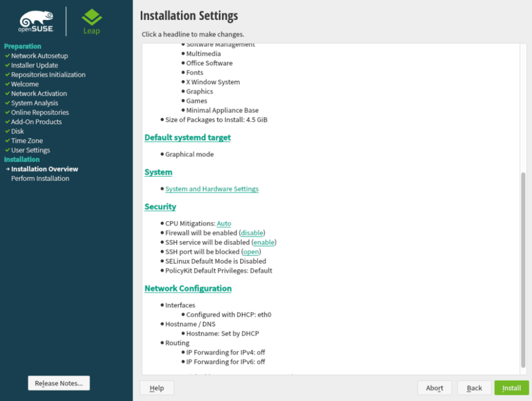Click the openSUSE chameleon logo
The image size is (532, 401).
[36, 22]
